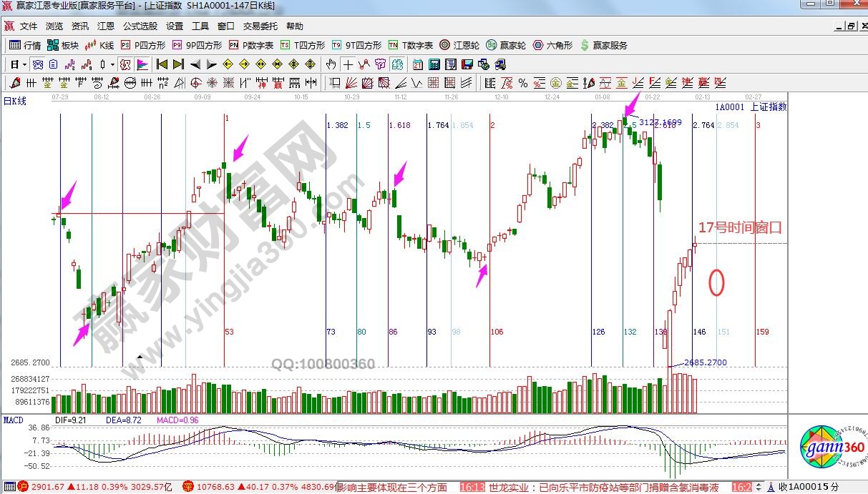Open the 江恩轮 (Gann wheel) tool

coord(459,45)
